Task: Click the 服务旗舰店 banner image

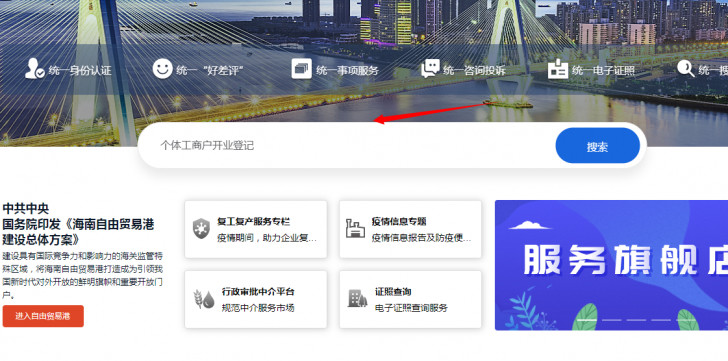Action: 611,265
